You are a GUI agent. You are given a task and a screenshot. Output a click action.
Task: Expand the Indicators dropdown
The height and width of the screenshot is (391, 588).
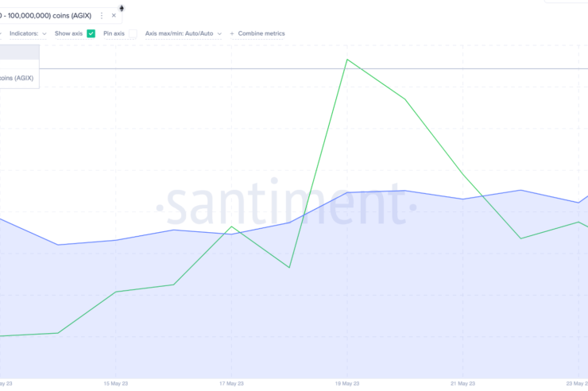coord(28,33)
